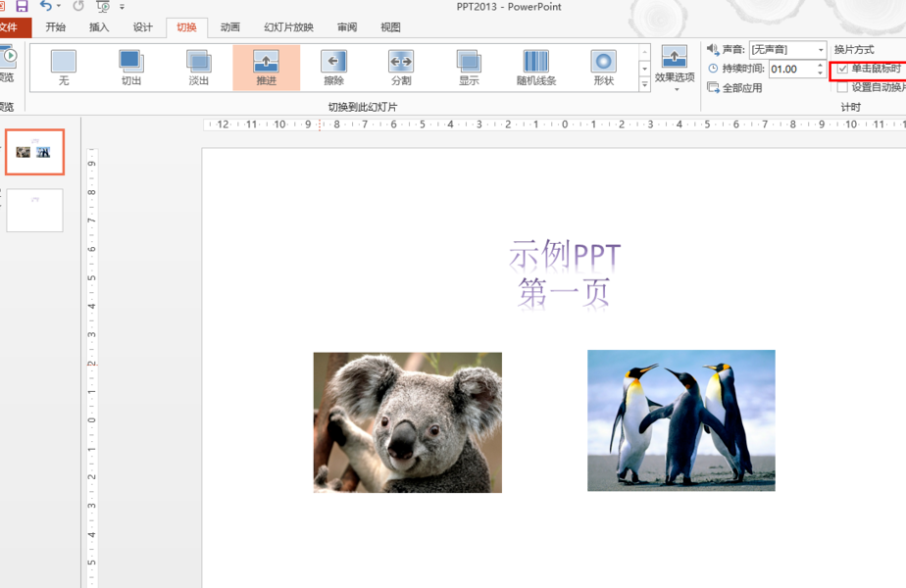Increase 持续时间 duration with the up stepper
Image resolution: width=906 pixels, height=588 pixels.
click(820, 65)
